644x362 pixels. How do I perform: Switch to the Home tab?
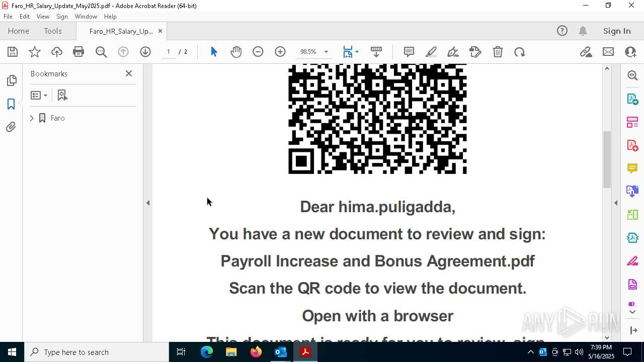[19, 31]
